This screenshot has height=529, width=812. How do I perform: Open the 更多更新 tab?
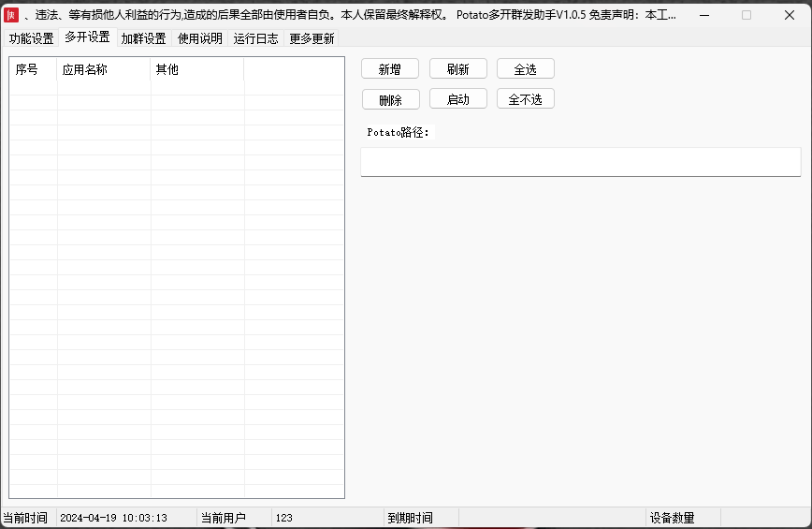pyautogui.click(x=312, y=38)
